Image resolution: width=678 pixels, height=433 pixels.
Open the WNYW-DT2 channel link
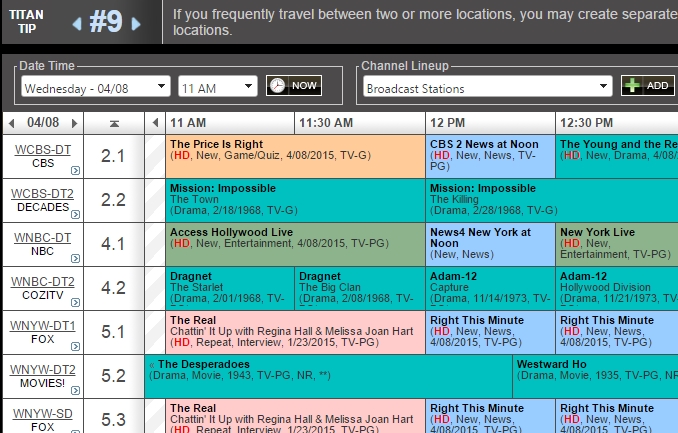point(42,369)
